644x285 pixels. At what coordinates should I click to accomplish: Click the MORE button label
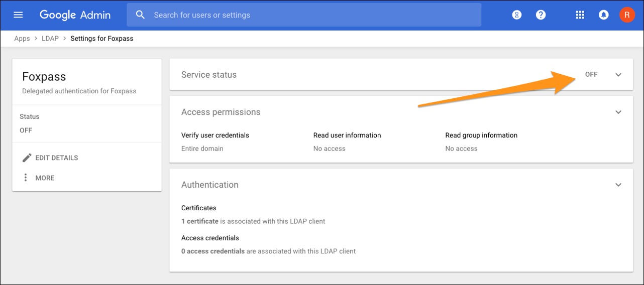45,178
